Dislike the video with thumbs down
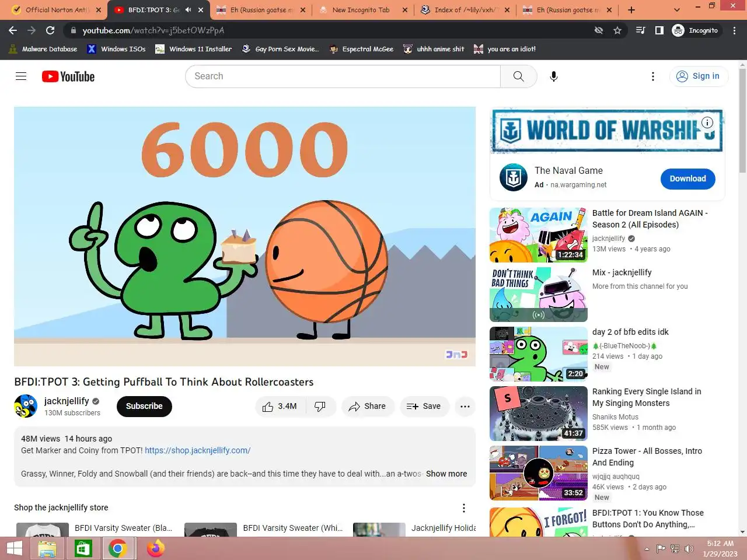747x560 pixels. tap(320, 407)
